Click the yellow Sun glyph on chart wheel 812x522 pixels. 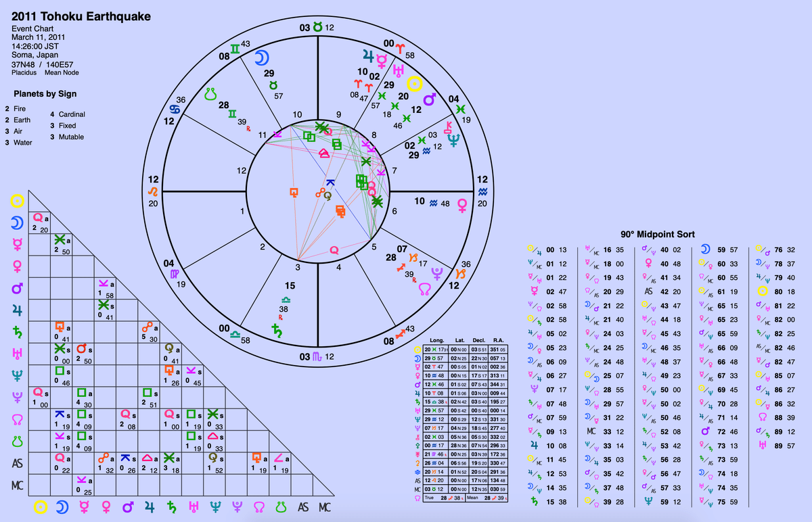pyautogui.click(x=414, y=82)
